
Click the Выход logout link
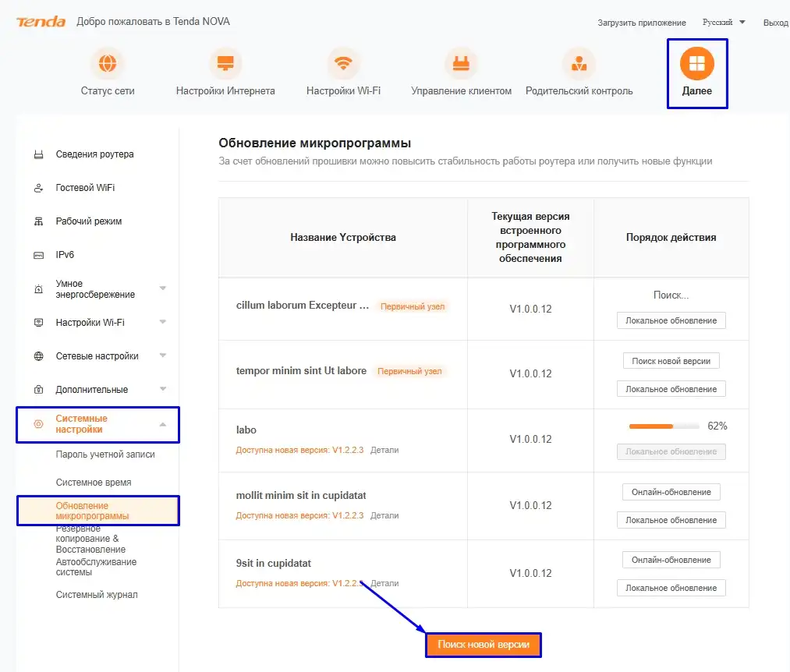click(776, 23)
